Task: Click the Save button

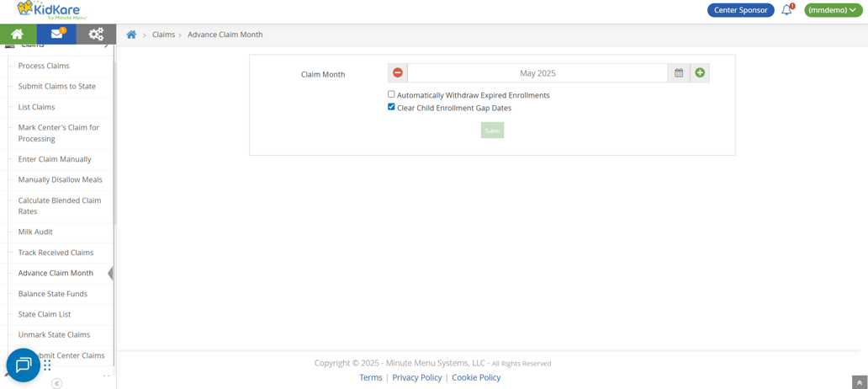Action: (x=492, y=131)
